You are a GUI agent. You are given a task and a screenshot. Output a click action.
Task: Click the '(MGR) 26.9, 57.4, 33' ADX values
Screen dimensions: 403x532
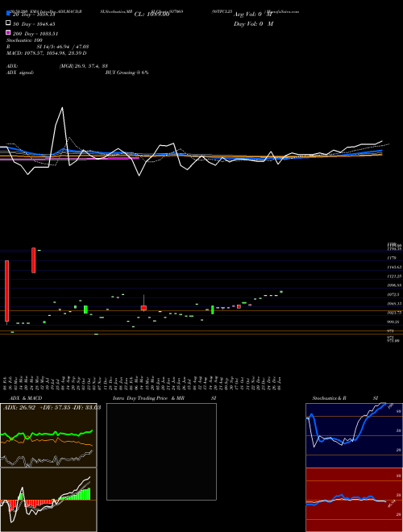84,66
